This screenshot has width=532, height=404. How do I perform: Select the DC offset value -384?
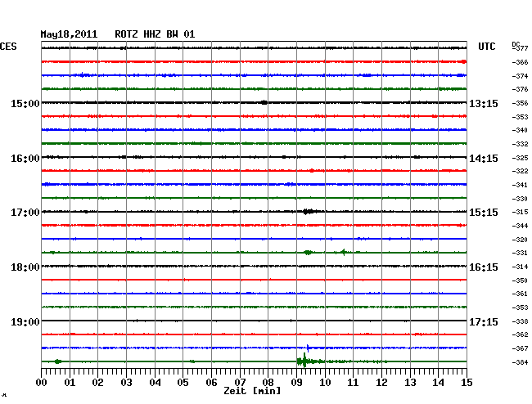(x=520, y=362)
